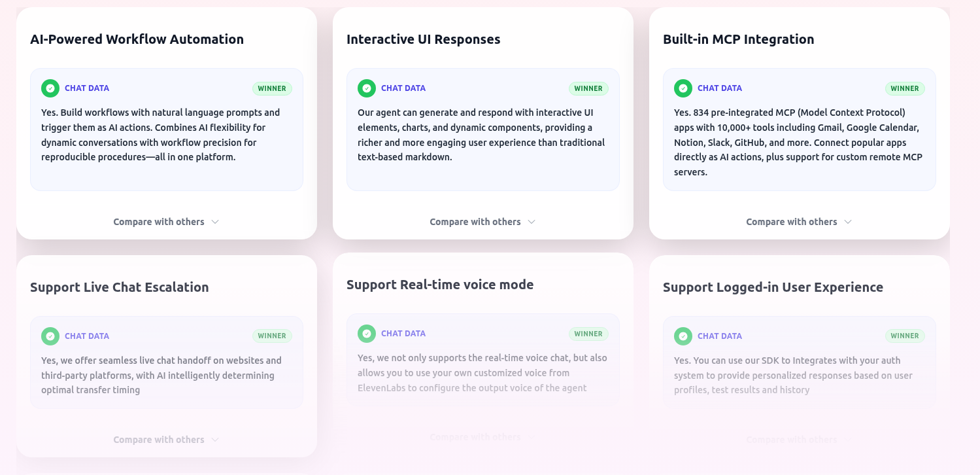Click the green check icon in Real-time voice mode card

367,334
